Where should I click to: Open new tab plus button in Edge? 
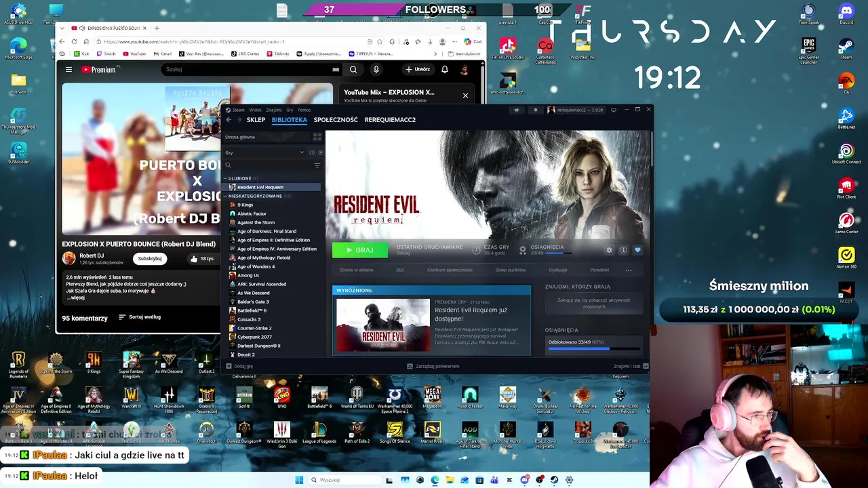coord(157,28)
